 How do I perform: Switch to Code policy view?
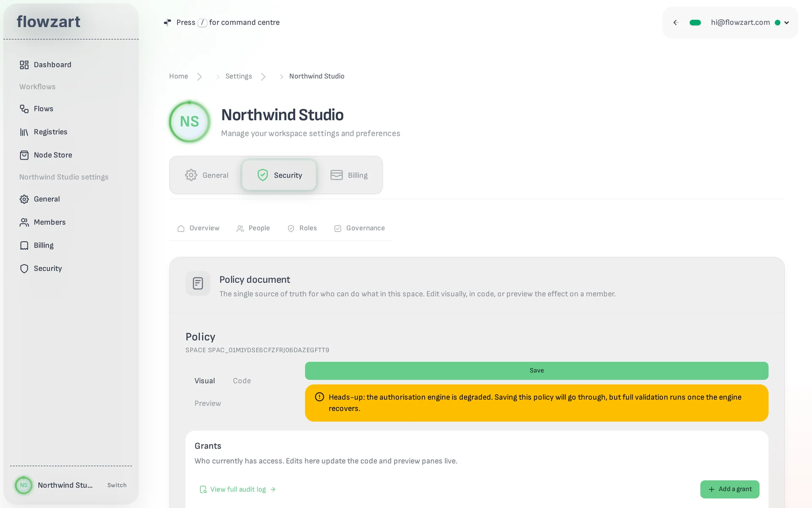(242, 381)
